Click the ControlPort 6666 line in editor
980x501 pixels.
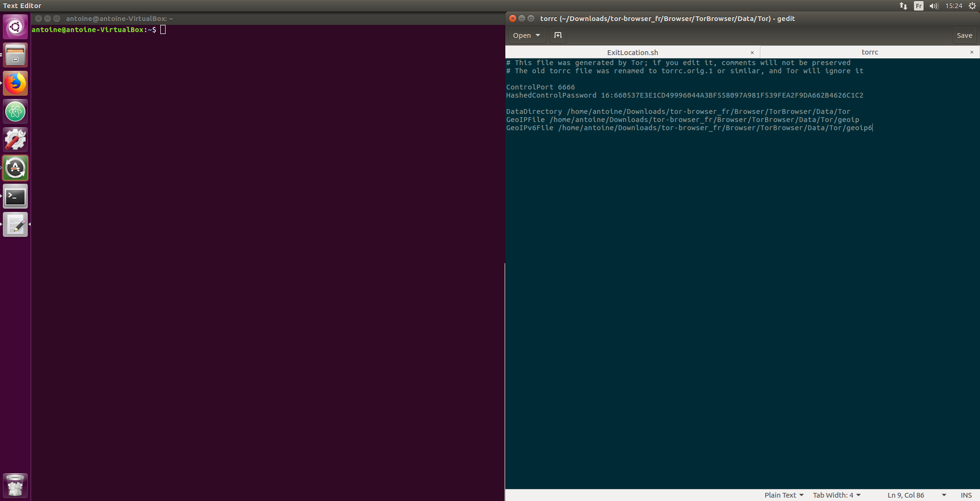(541, 87)
